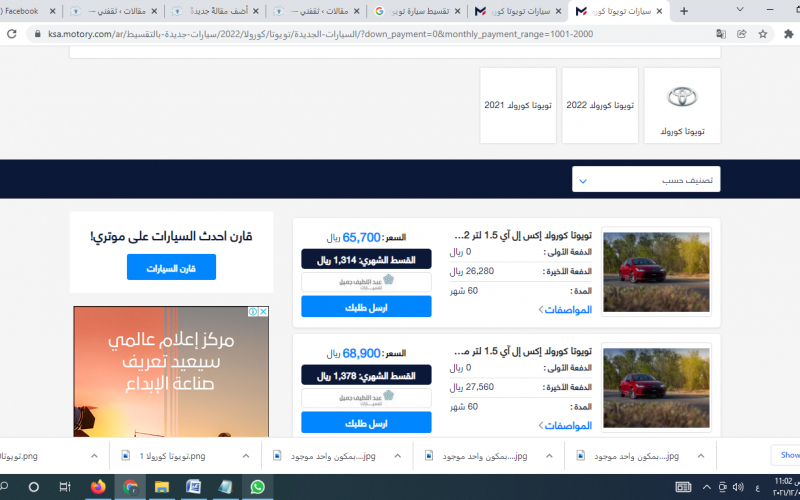800x500 pixels.
Task: Launch Firefox from the taskbar
Action: [98, 487]
